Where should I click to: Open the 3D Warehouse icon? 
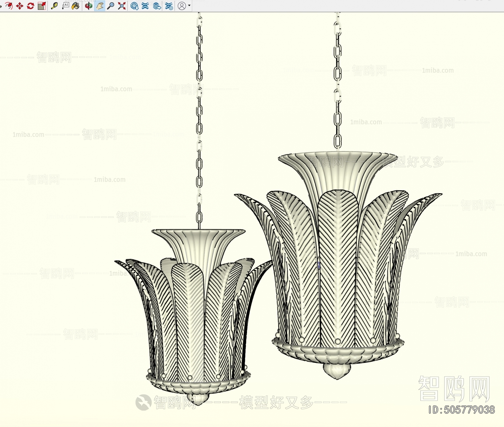(x=135, y=6)
